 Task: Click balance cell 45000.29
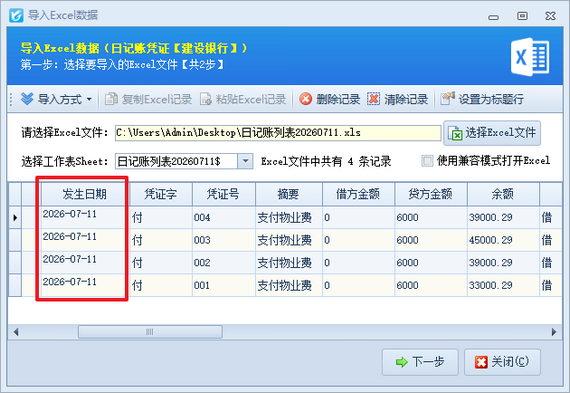pos(503,240)
